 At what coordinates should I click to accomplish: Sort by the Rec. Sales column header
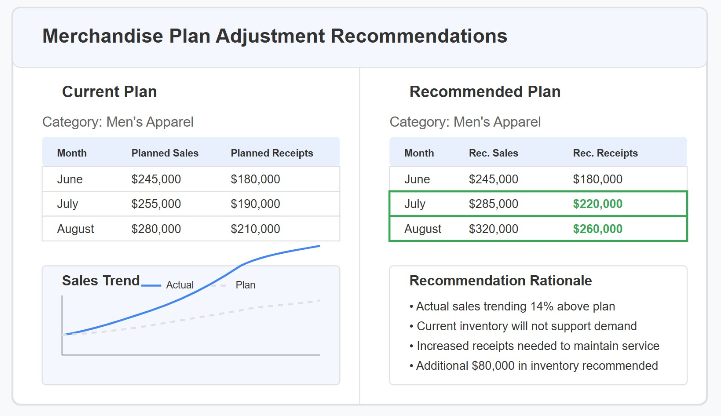pos(493,153)
